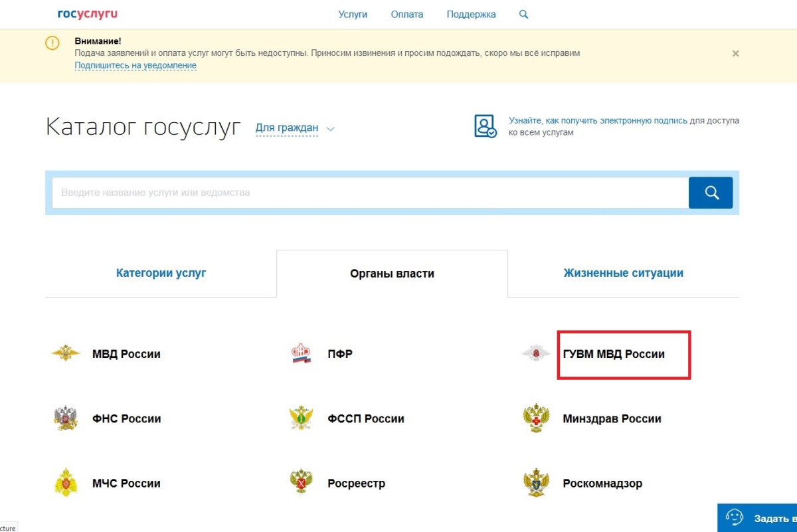The height and width of the screenshot is (532, 797).
Task: Expand the "Для граждан" dropdown
Action: (294, 128)
